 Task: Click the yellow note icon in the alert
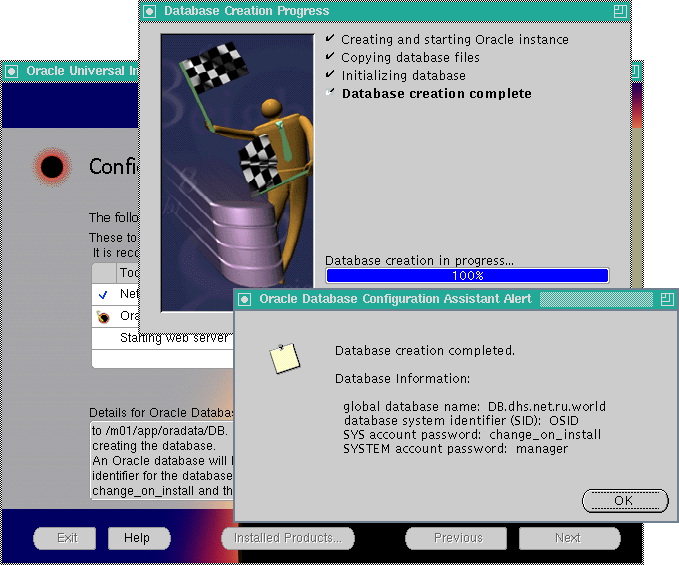(x=285, y=358)
